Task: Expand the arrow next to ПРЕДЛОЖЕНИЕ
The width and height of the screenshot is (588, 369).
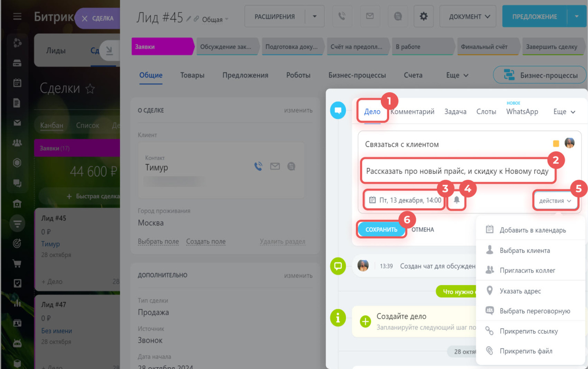Action: [x=577, y=17]
